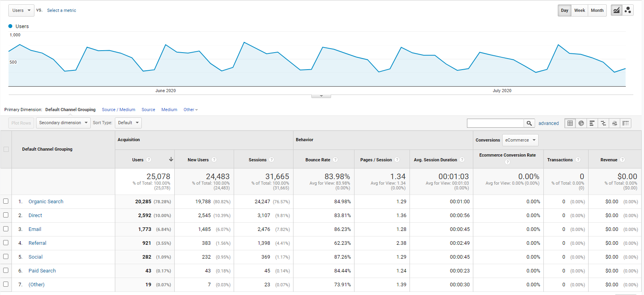Sort by Avg. Session Duration header
The height and width of the screenshot is (295, 644).
pyautogui.click(x=435, y=160)
